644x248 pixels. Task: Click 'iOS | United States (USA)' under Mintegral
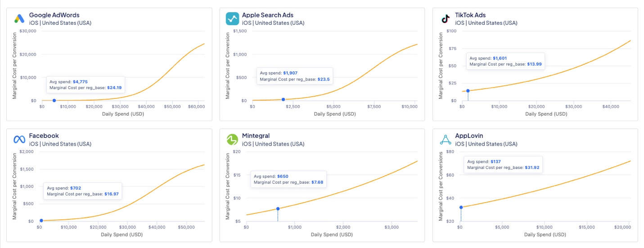click(x=273, y=144)
